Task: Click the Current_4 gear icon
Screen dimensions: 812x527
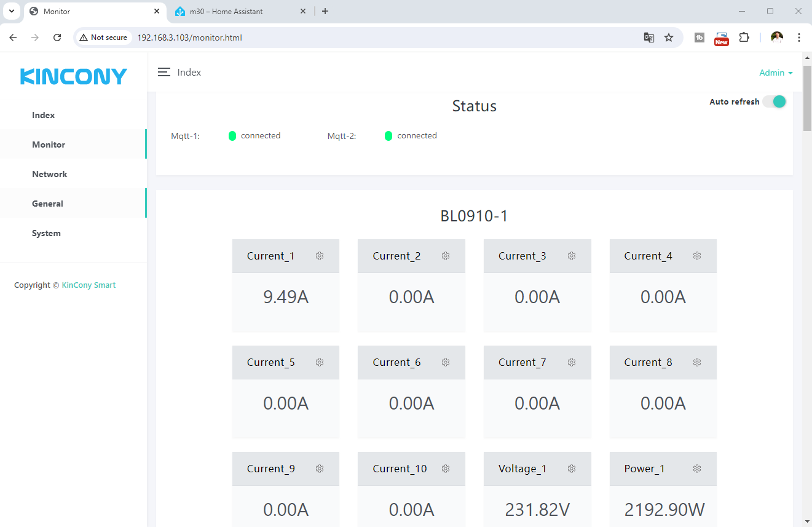Action: (697, 256)
